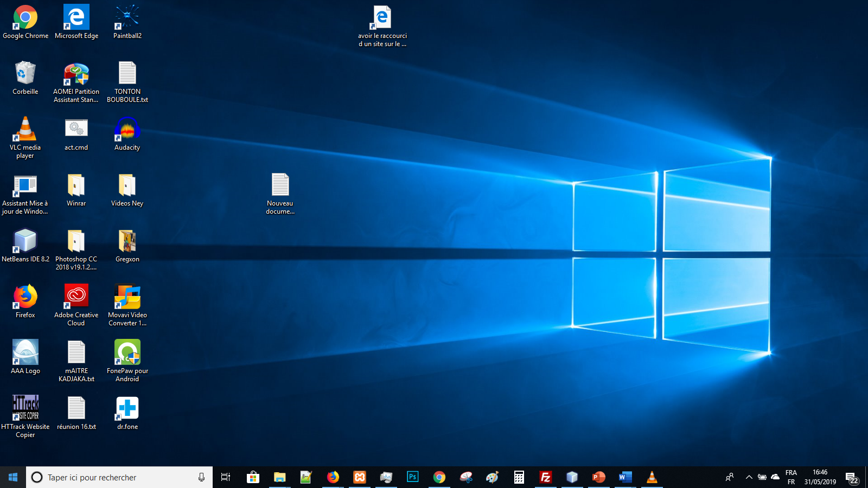868x488 pixels.
Task: Open the 16:46 clock calendar
Action: click(820, 477)
